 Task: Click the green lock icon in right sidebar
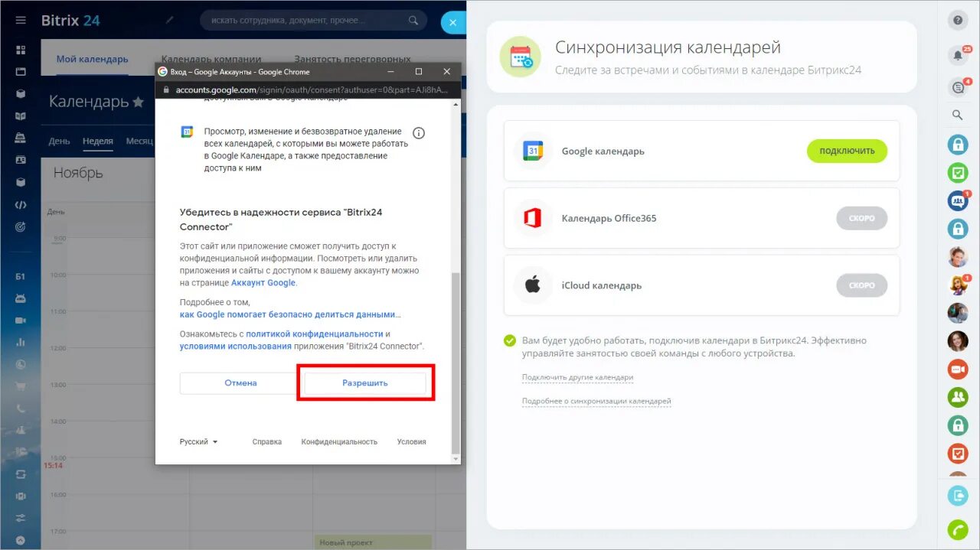[958, 425]
